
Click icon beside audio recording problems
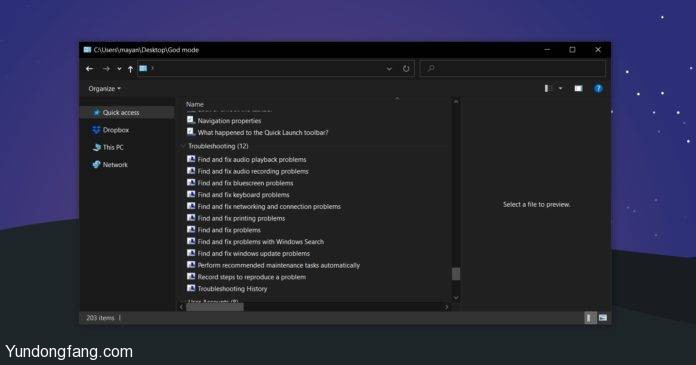pos(191,171)
